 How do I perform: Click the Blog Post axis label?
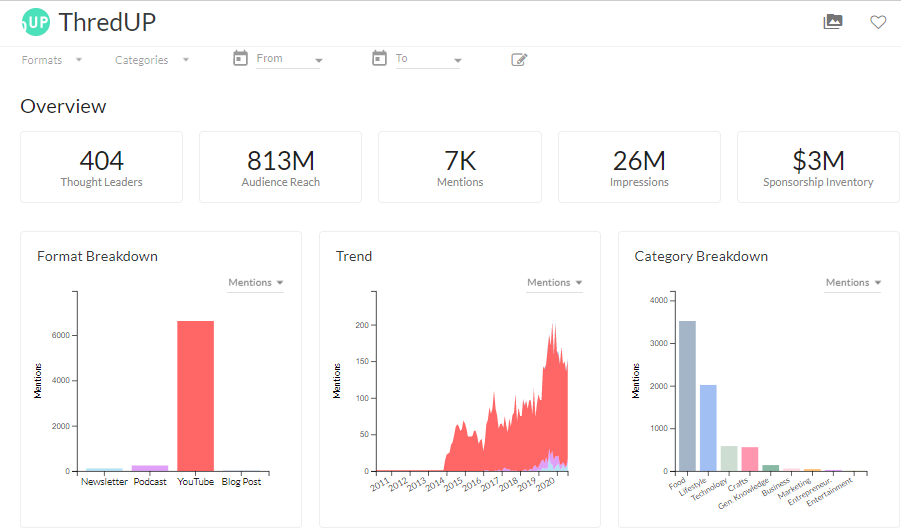click(x=241, y=482)
